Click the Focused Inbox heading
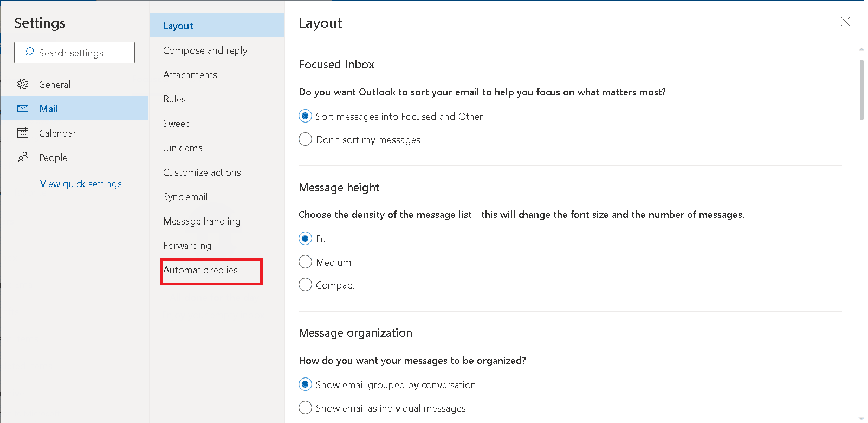The image size is (868, 423). coord(336,64)
